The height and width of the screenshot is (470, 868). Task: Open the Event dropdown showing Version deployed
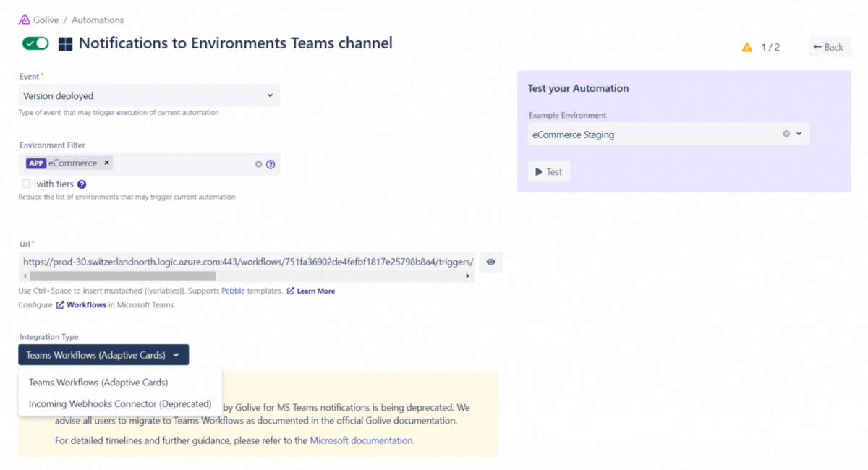[149, 95]
